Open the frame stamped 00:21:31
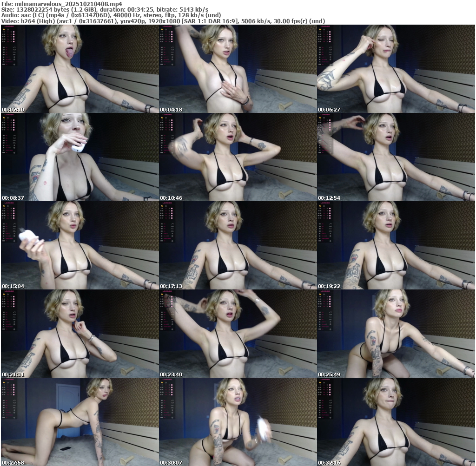 (x=79, y=334)
